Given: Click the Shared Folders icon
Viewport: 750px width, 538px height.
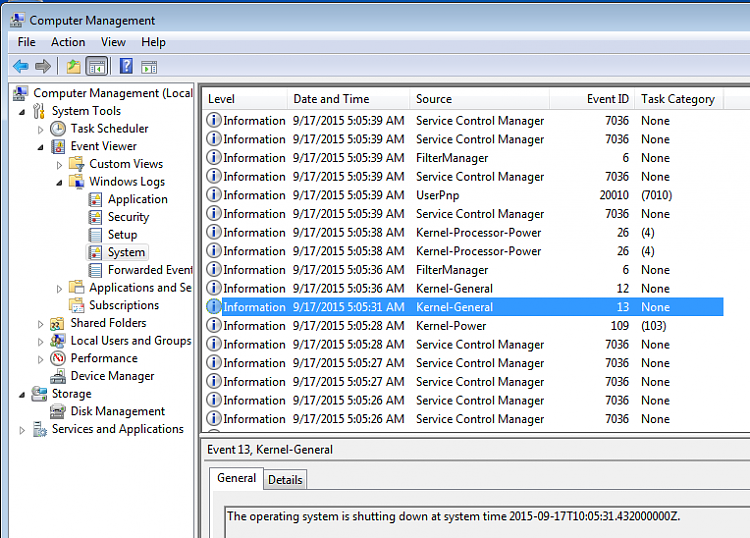Looking at the screenshot, I should pos(57,324).
